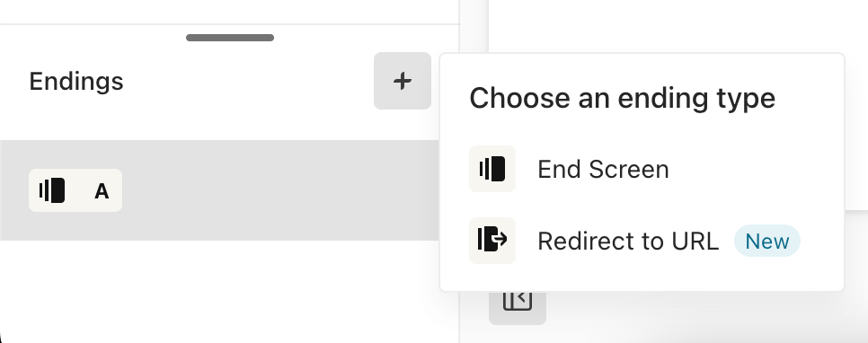
Task: Select the End Screen icon in popup
Action: 492,169
